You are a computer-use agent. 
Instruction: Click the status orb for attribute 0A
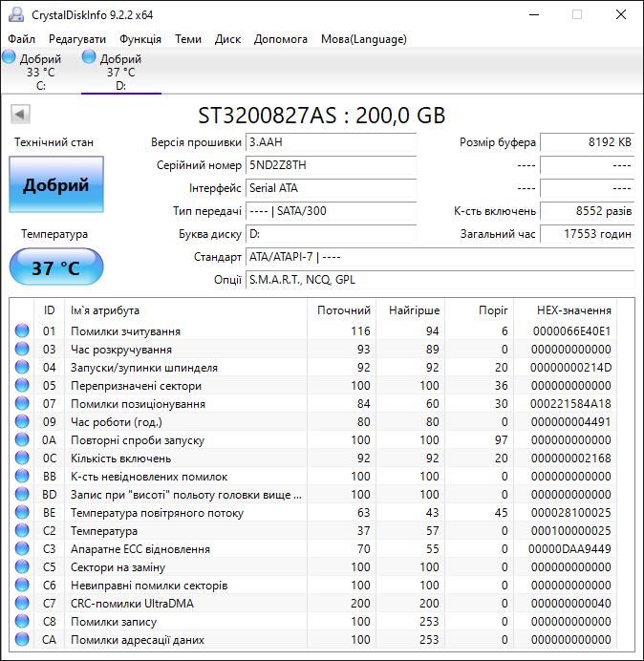(x=22, y=439)
